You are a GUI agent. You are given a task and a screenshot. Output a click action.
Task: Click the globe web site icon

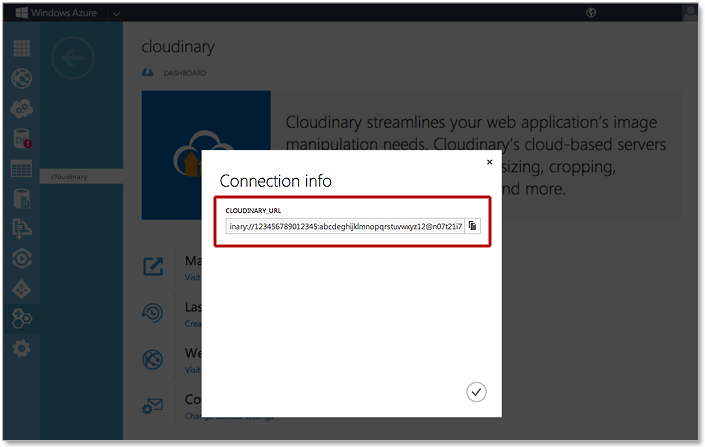tap(152, 360)
